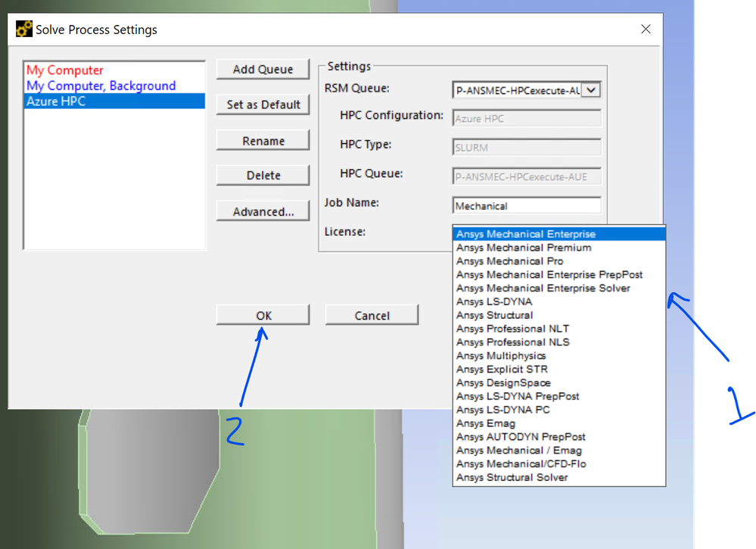Click the HPC Configuration field

527,119
